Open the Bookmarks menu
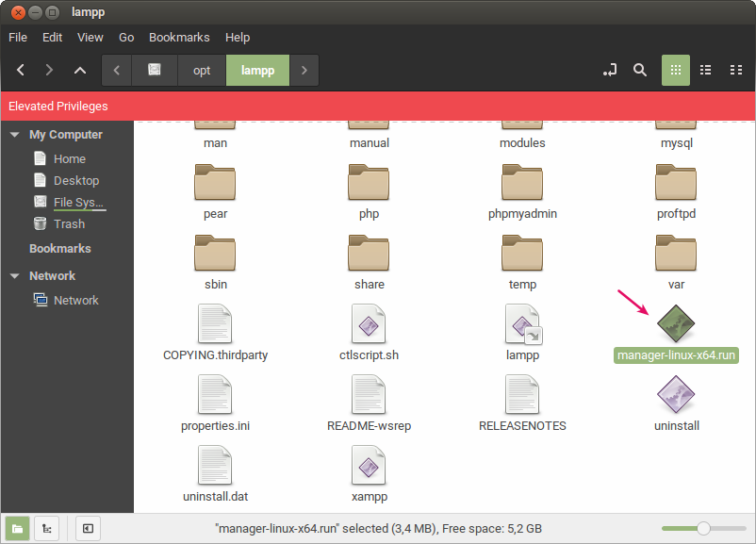 coord(179,37)
